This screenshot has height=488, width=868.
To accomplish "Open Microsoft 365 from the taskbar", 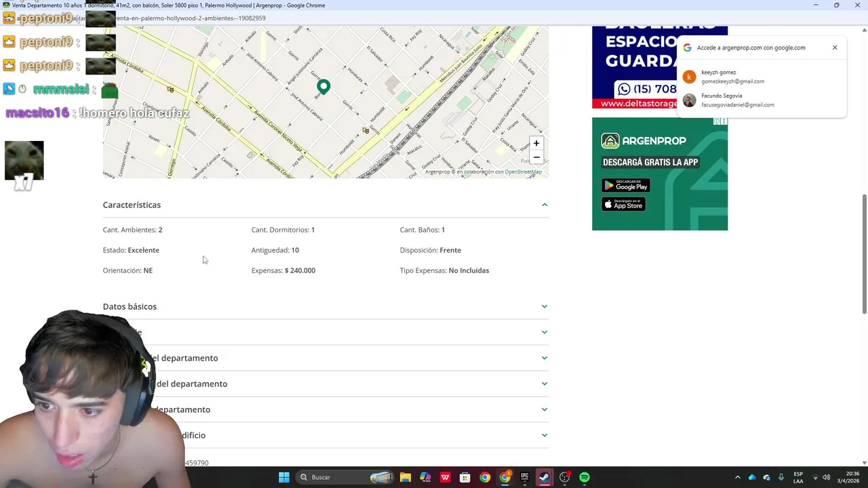I will click(425, 477).
